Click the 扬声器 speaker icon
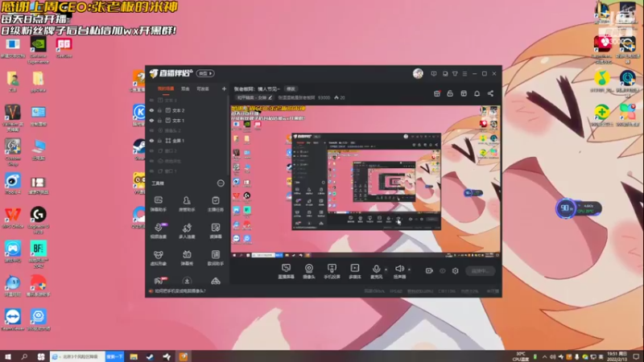Viewport: 644px width, 362px height. click(399, 269)
